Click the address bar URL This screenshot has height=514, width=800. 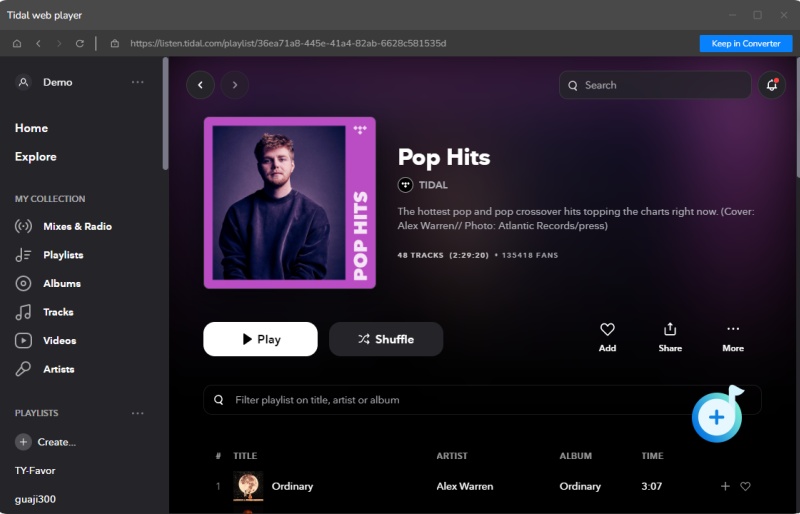coord(288,43)
